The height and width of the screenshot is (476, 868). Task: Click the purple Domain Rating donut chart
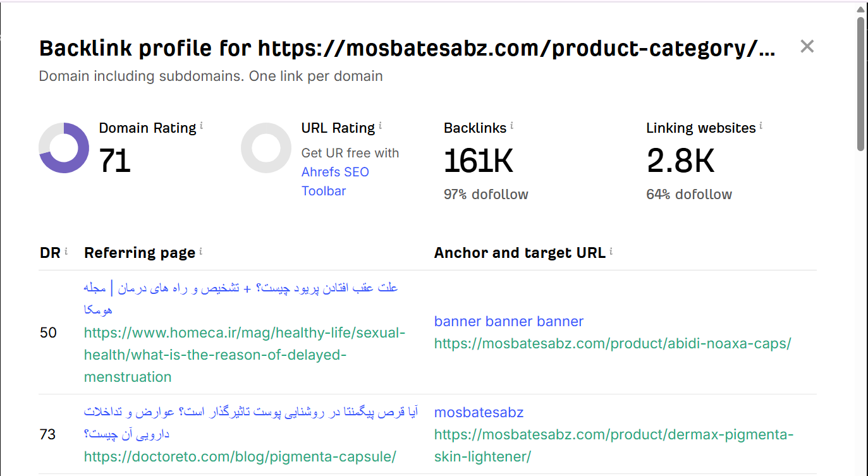pos(64,148)
